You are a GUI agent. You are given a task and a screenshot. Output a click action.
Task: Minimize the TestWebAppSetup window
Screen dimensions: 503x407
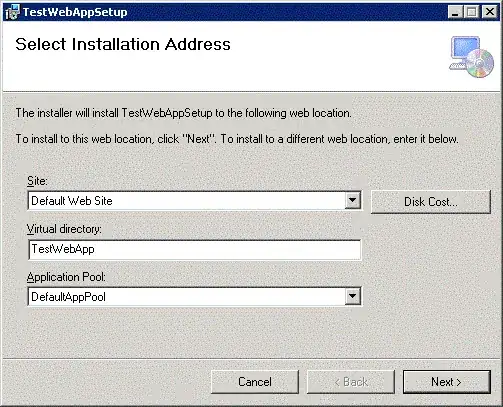tap(455, 12)
